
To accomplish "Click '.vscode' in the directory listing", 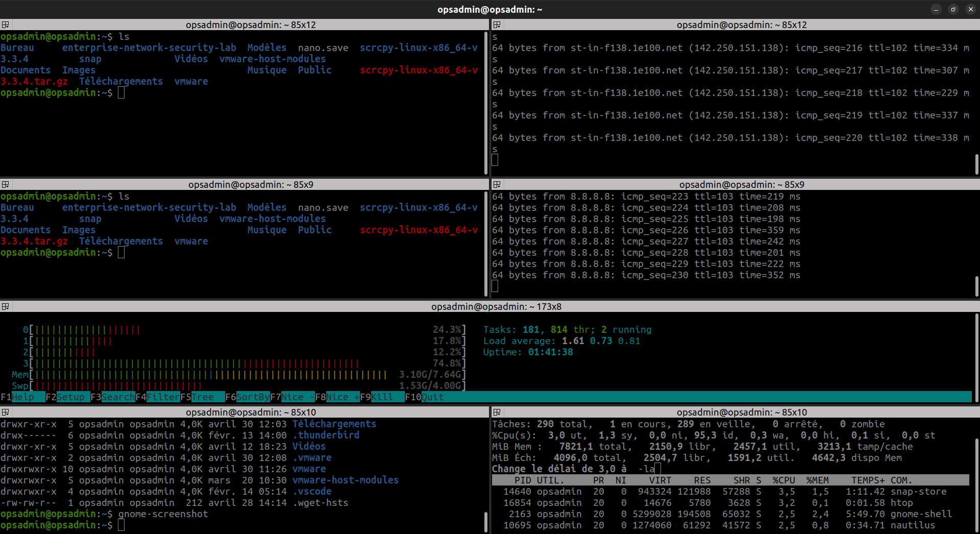I will coord(312,491).
